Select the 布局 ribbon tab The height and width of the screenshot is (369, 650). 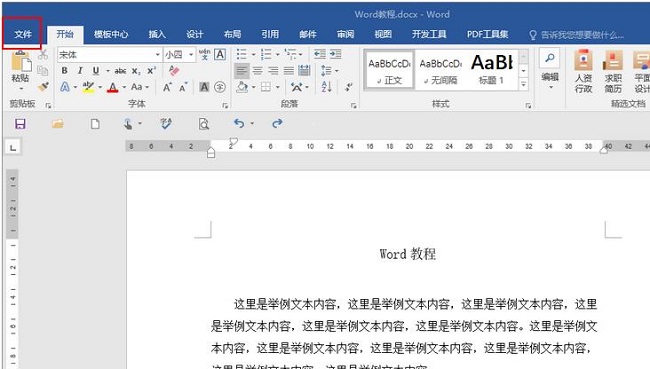click(232, 34)
